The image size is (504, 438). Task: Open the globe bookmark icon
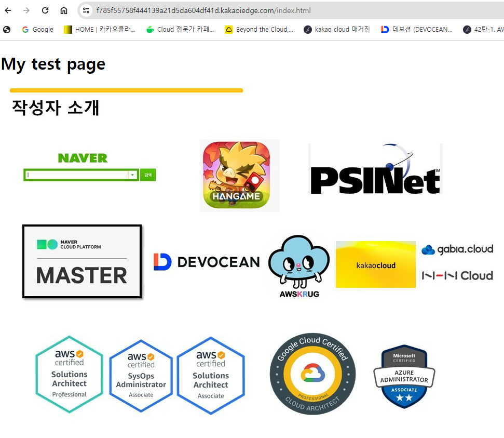point(7,30)
